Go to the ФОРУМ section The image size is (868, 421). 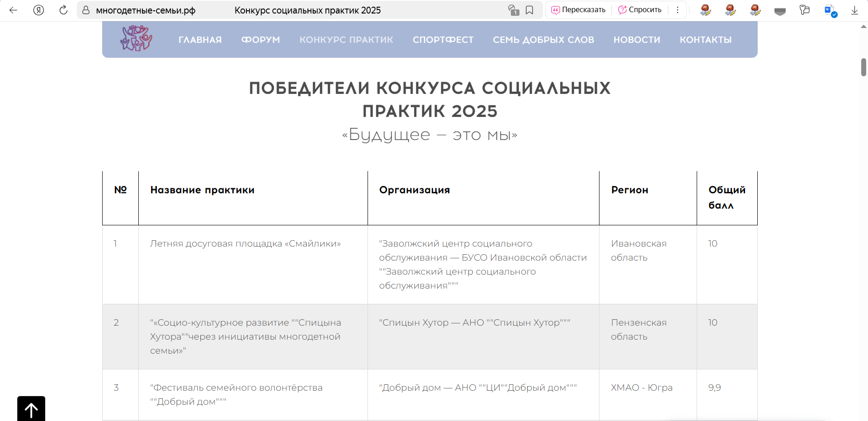pos(260,40)
